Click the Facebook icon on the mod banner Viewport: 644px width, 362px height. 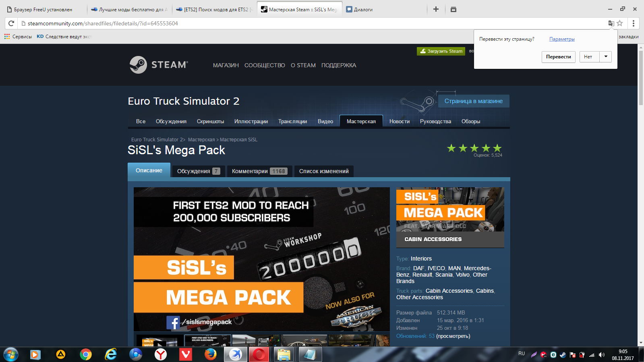(x=173, y=322)
